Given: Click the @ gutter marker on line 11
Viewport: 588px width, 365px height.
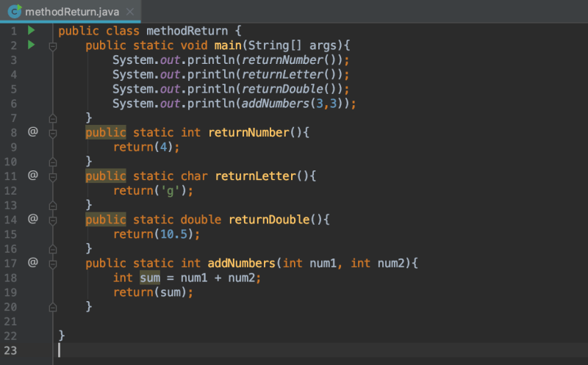Looking at the screenshot, I should pyautogui.click(x=33, y=175).
